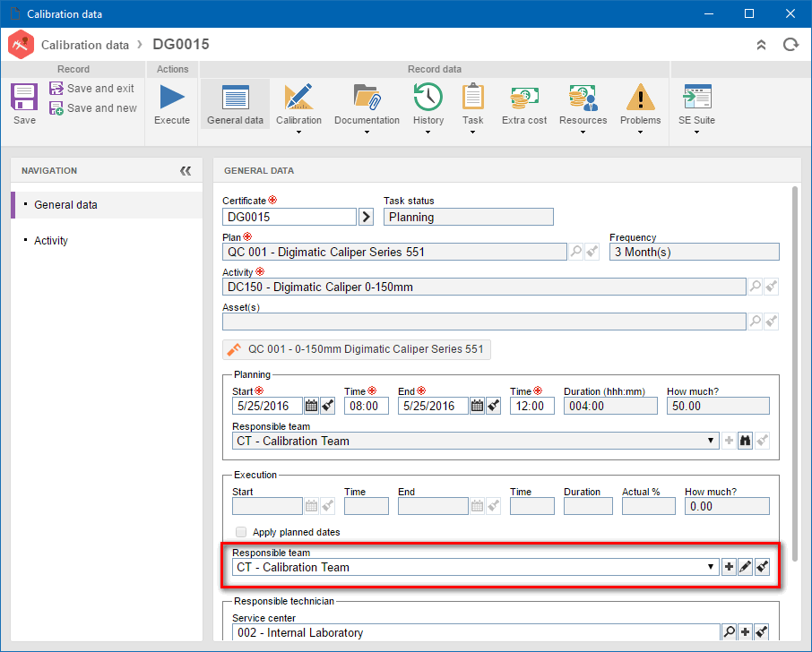Open calendar for Execution Start date
This screenshot has height=652, width=812.
(x=311, y=506)
